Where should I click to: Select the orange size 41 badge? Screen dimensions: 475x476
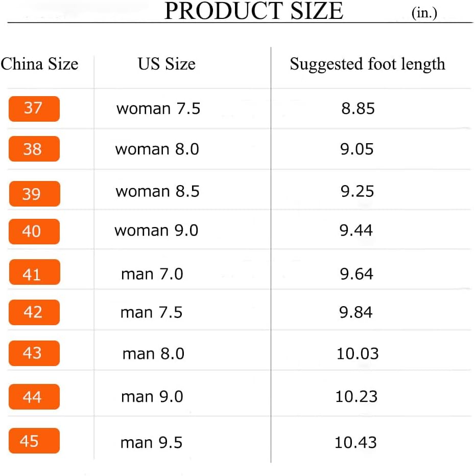35,272
